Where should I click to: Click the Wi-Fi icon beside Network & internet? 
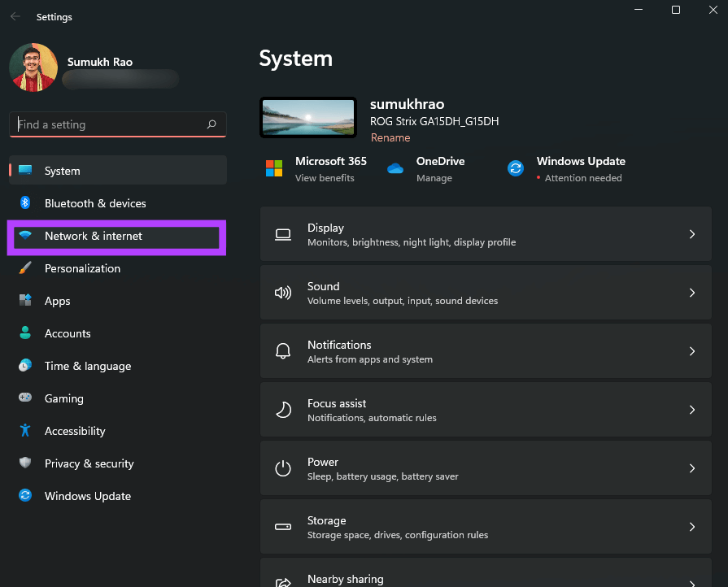[25, 235]
